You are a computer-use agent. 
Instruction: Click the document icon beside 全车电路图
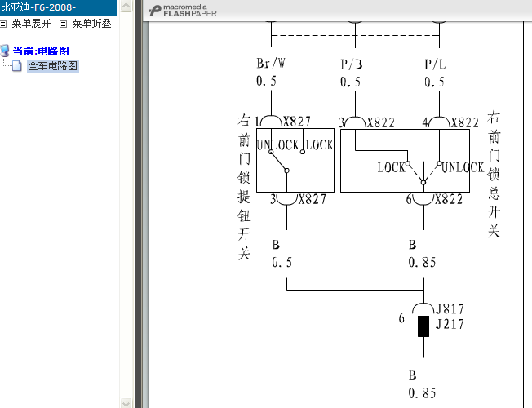coord(16,66)
